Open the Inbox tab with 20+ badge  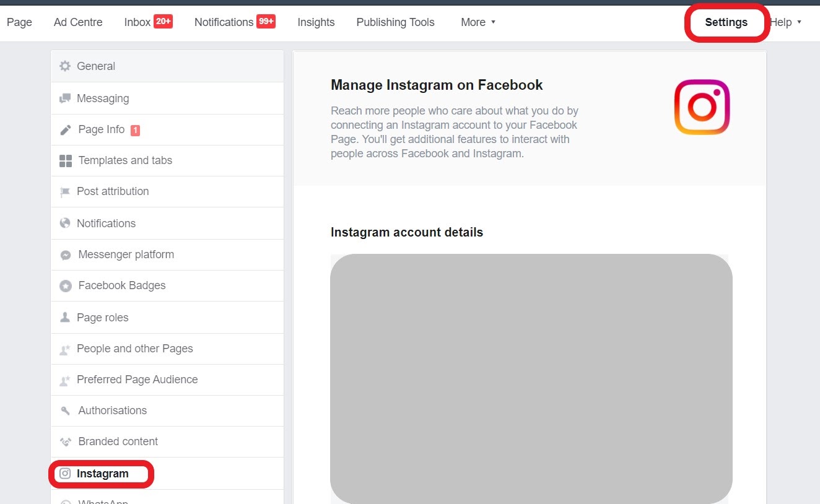(149, 22)
